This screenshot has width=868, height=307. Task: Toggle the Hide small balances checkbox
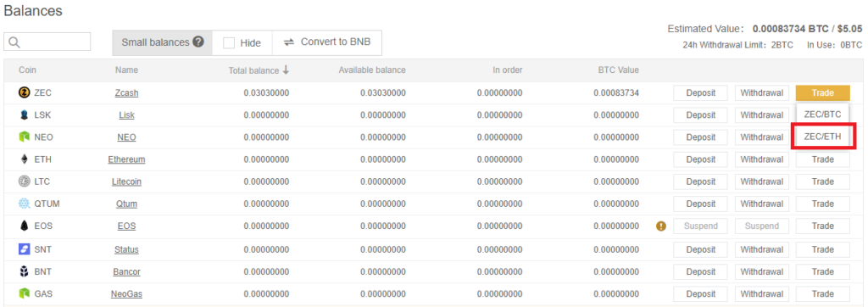point(229,42)
